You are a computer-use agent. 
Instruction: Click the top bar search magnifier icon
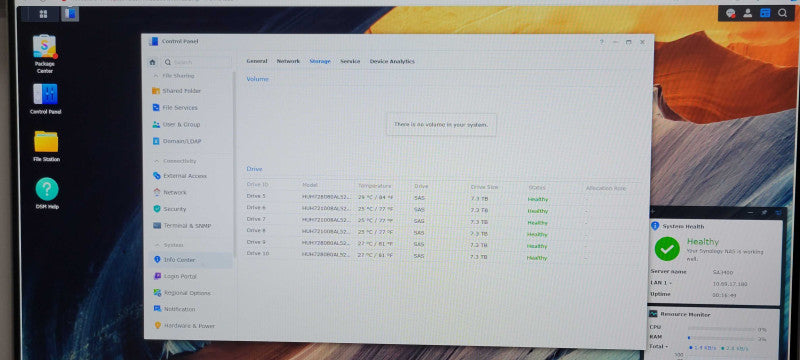point(782,13)
